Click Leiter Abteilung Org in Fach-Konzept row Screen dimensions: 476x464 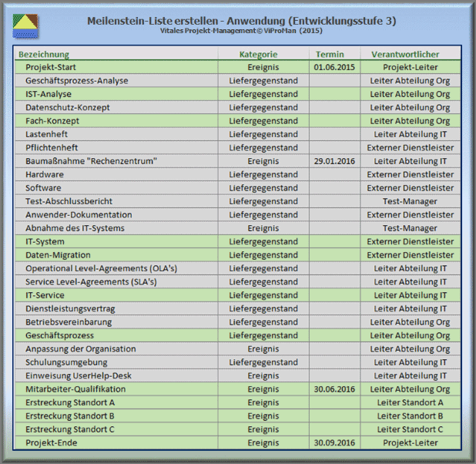411,121
